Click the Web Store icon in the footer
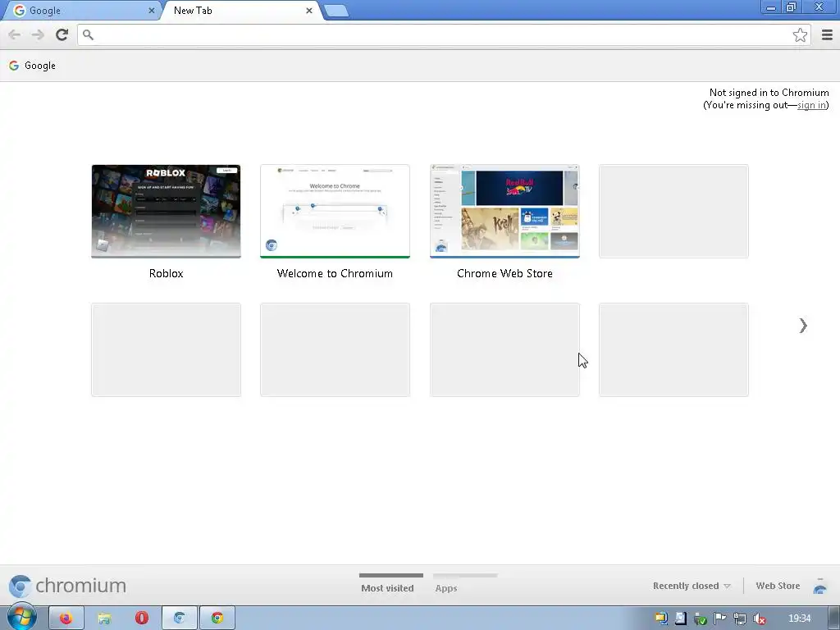This screenshot has height=630, width=840. pyautogui.click(x=819, y=586)
